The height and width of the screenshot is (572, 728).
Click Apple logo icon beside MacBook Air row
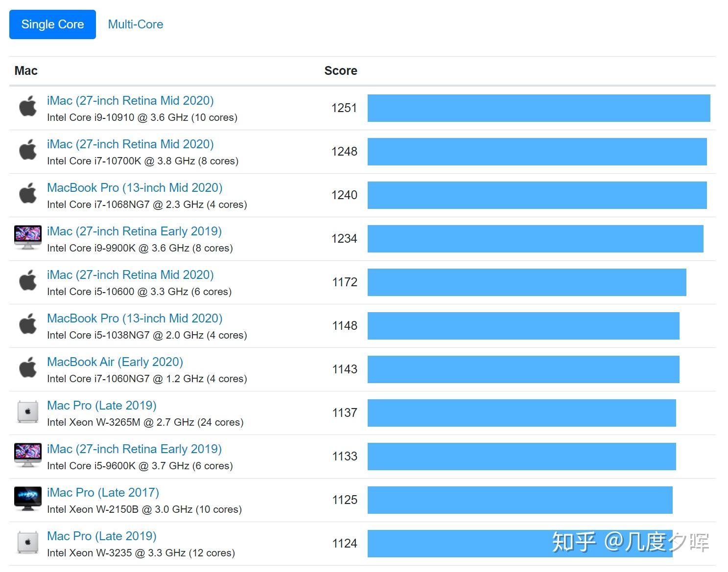click(x=28, y=367)
